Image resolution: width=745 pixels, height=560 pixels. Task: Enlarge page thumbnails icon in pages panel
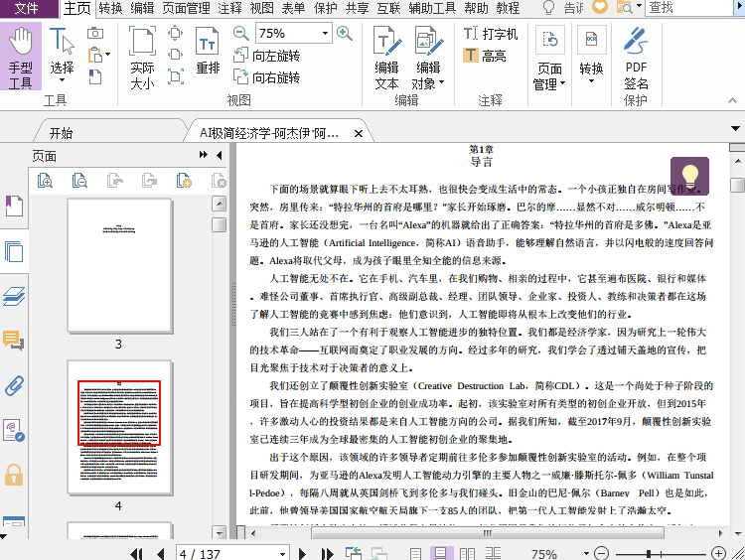pos(45,181)
